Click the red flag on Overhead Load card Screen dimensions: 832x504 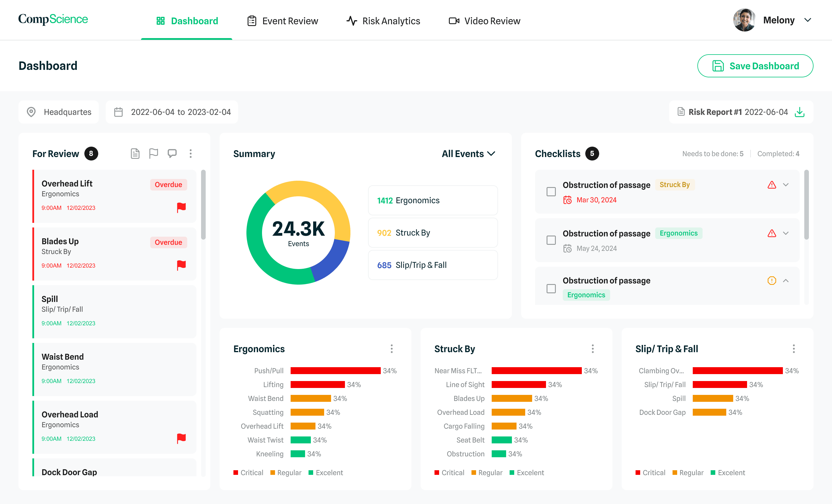(x=181, y=438)
